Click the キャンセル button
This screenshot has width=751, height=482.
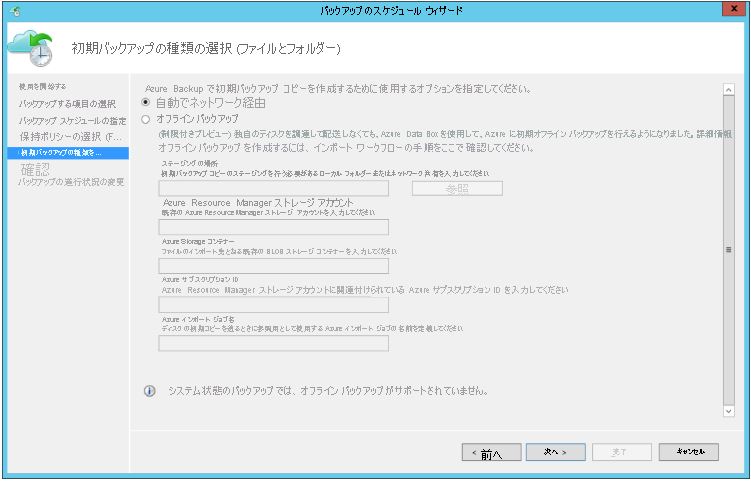pyautogui.click(x=689, y=452)
